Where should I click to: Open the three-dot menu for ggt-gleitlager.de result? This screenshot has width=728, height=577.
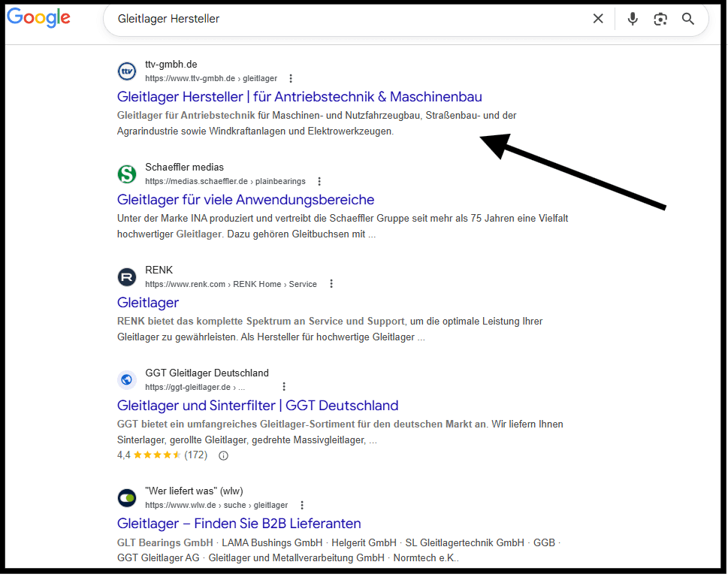click(284, 387)
